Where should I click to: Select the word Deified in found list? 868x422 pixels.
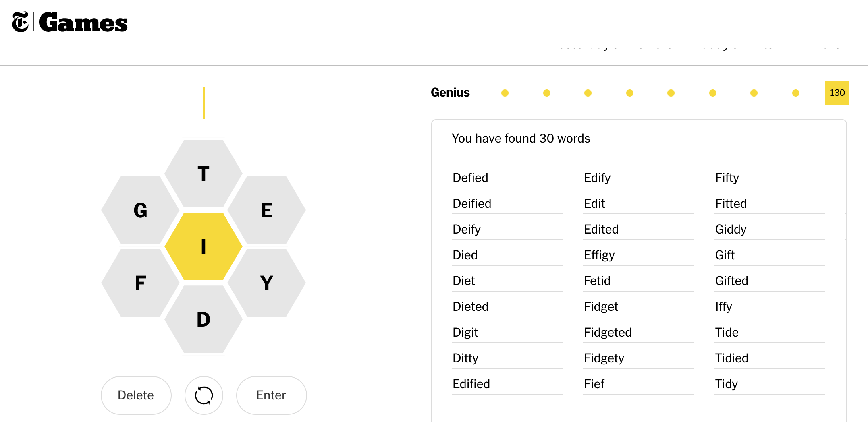click(472, 203)
